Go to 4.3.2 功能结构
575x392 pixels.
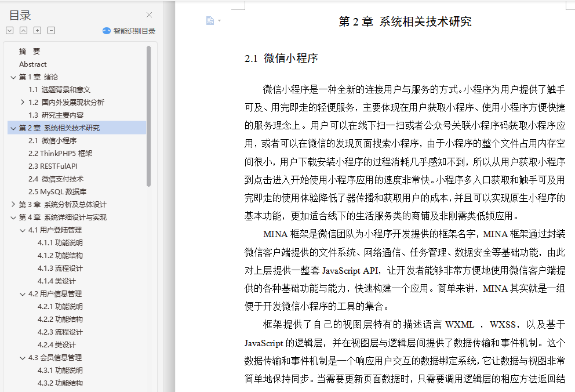[x=60, y=383]
